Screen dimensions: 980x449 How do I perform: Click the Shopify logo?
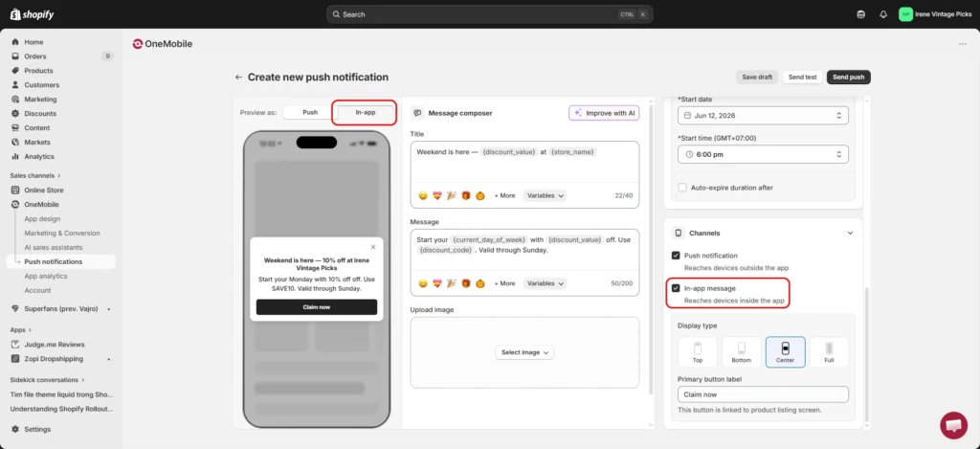32,13
